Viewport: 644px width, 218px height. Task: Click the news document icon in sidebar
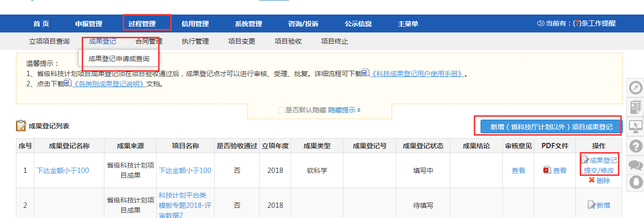pos(635,107)
